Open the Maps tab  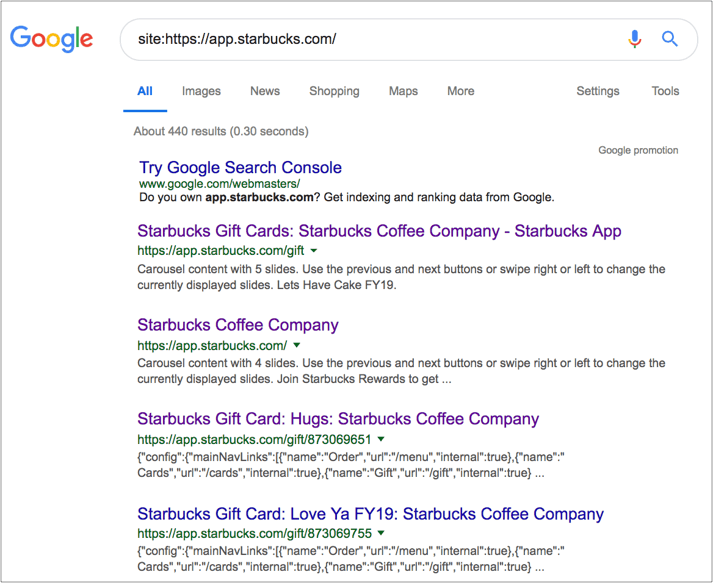pyautogui.click(x=403, y=91)
